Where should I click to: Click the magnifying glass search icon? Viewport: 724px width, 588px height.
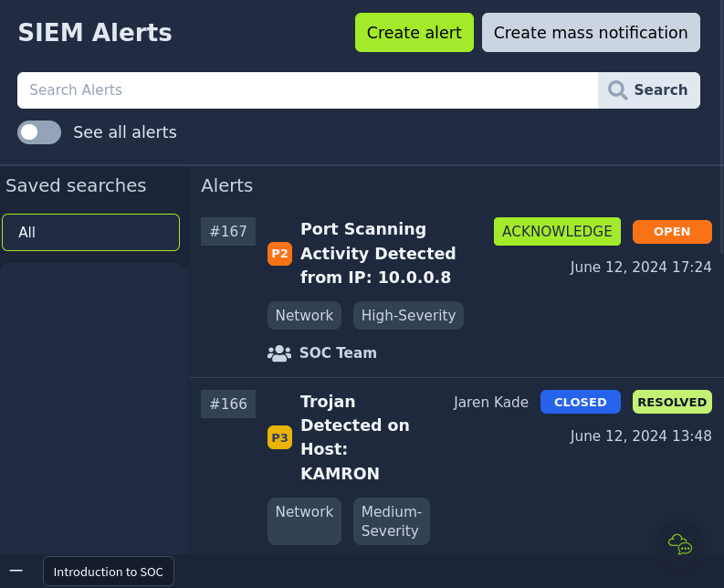tap(618, 90)
